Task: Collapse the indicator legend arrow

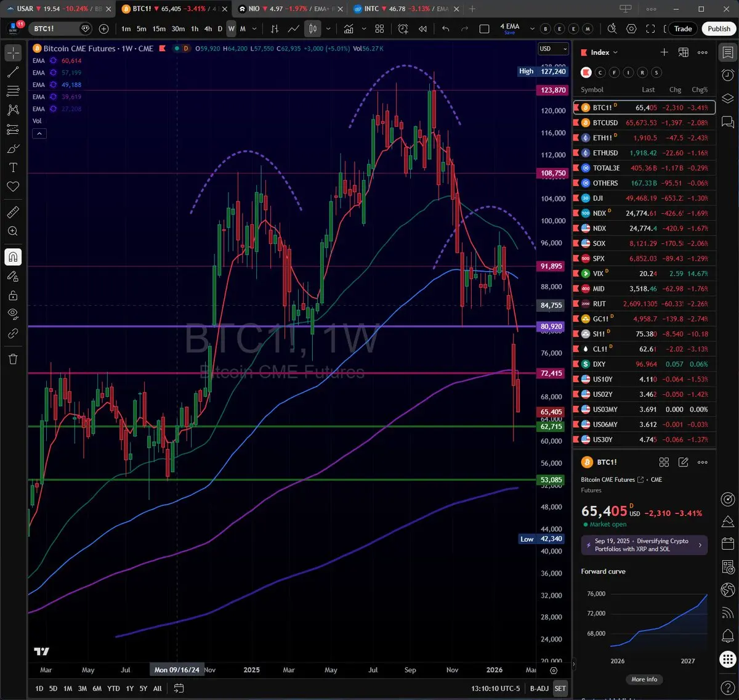Action: point(39,133)
